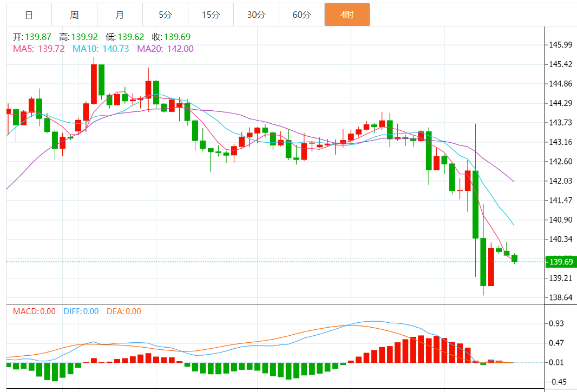Viewport: 577px width, 392px height.
Task: Click the green 139.69 current price tag
Action: click(x=561, y=262)
